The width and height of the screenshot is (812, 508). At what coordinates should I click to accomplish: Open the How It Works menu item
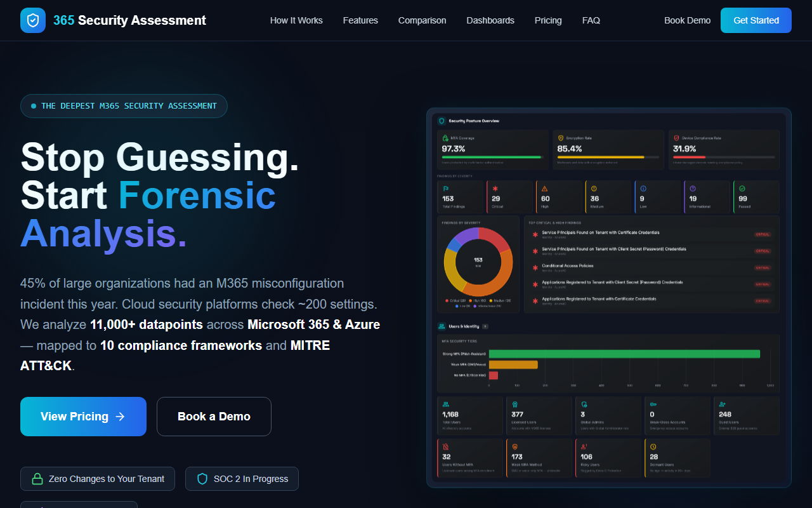point(296,20)
